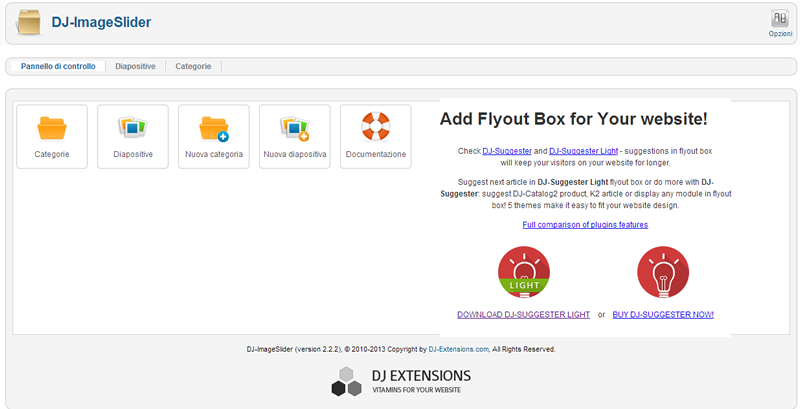Click the DJ-ImageSlider page title

pyautogui.click(x=101, y=22)
